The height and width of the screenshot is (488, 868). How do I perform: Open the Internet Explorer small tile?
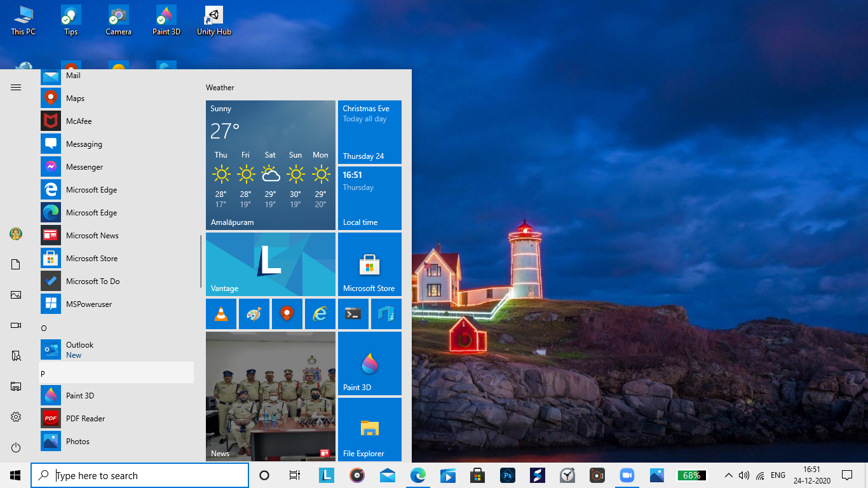click(320, 314)
